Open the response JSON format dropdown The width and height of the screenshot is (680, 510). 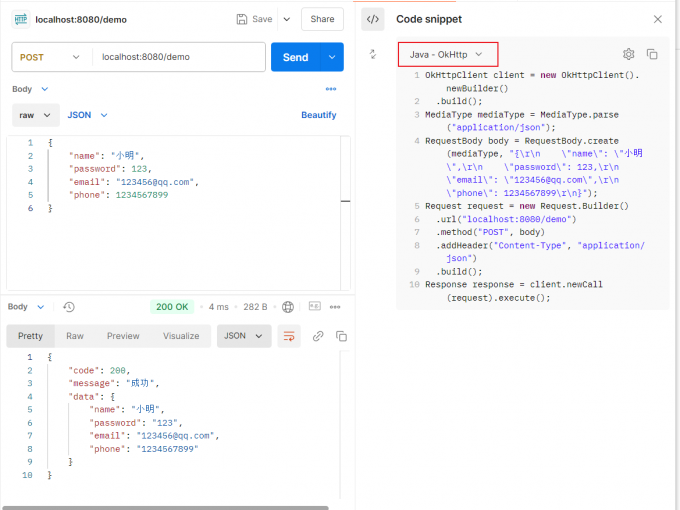coord(244,336)
